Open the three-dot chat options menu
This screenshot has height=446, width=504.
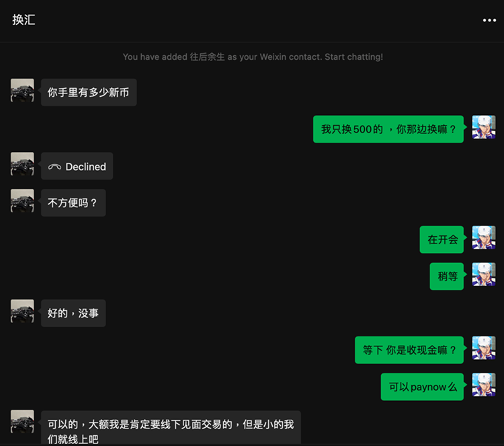[489, 20]
